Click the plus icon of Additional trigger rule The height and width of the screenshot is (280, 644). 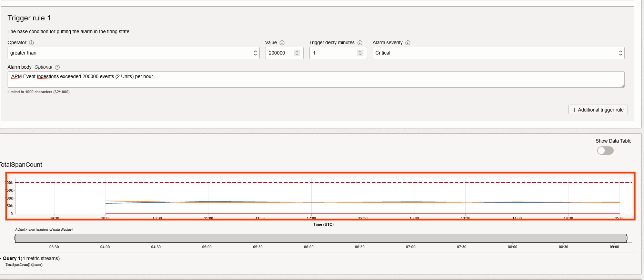[x=574, y=110]
